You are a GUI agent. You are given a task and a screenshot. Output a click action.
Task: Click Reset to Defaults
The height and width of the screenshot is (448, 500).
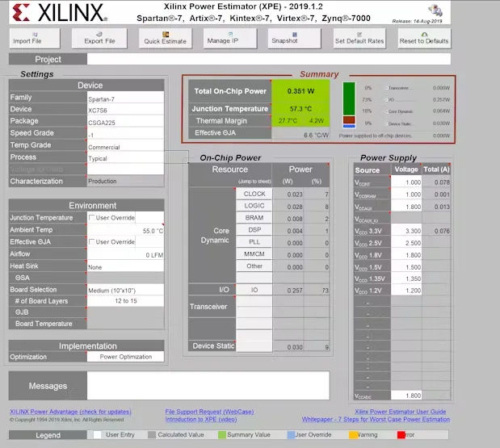[x=424, y=38]
